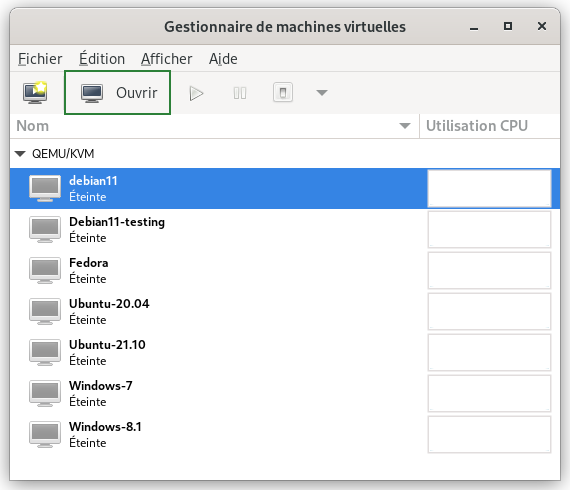Screen dimensions: 570x490
Task: Click the monitor icon next to Ubuntu-20.04
Action: 45,312
